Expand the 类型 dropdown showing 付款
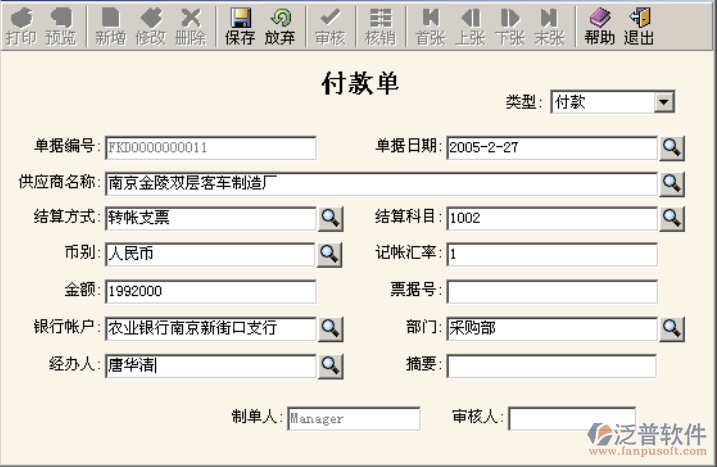717x467 pixels. 664,102
